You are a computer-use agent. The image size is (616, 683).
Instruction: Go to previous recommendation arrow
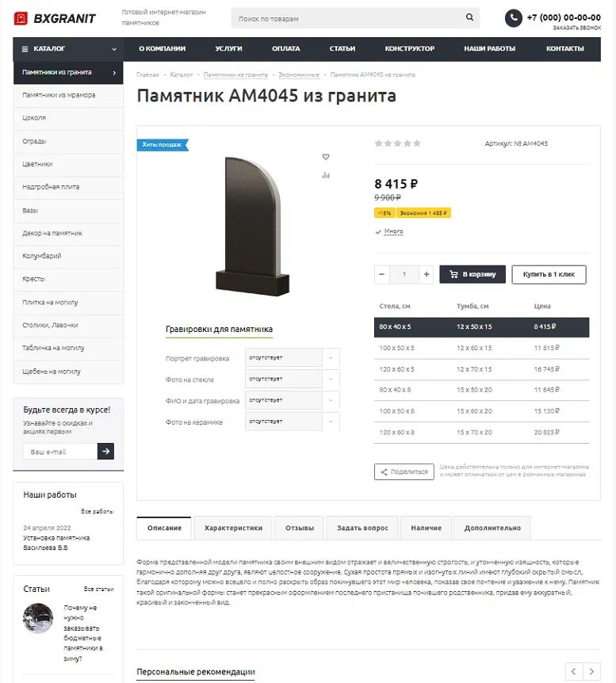(x=574, y=671)
